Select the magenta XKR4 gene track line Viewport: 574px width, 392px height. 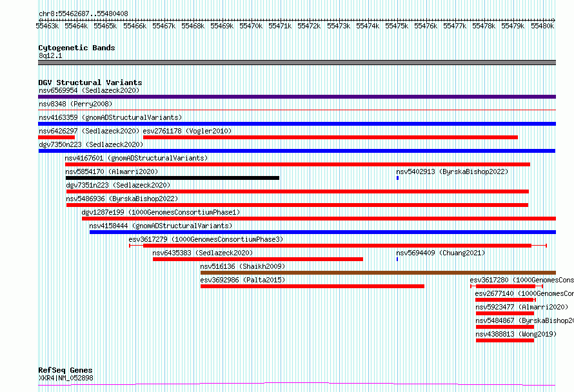click(x=297, y=384)
